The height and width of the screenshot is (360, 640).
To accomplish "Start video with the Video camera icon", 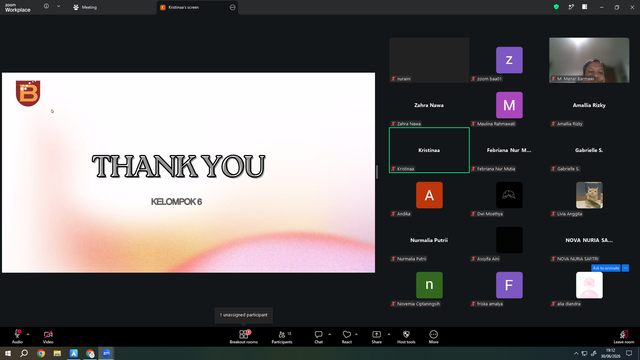I will pos(48,334).
